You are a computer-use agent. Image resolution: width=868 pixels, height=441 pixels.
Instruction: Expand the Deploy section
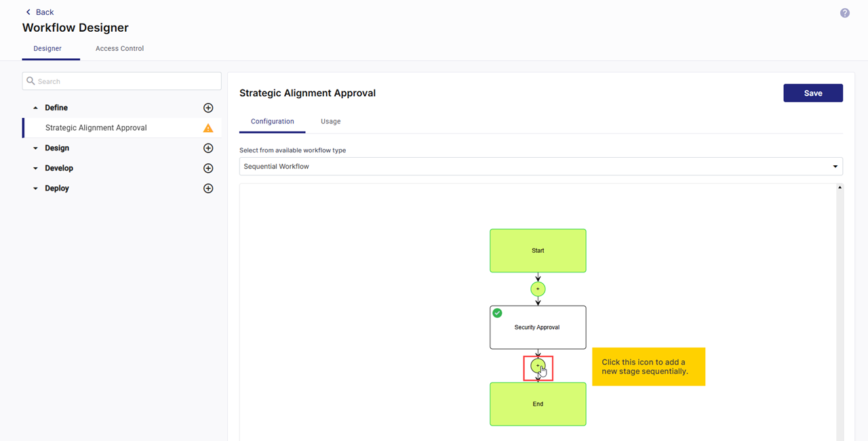point(36,188)
